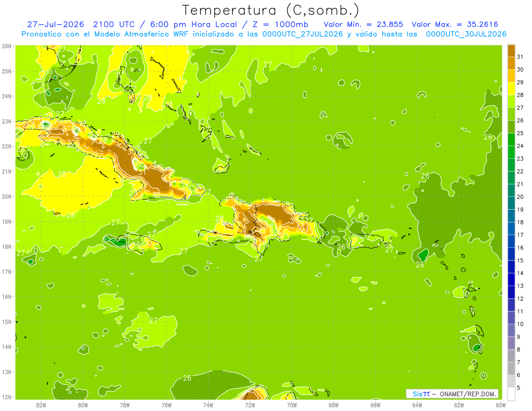This screenshot has width=532, height=411.
Task: Pick the green swatch between legend 24 and 25
Action: point(511,139)
